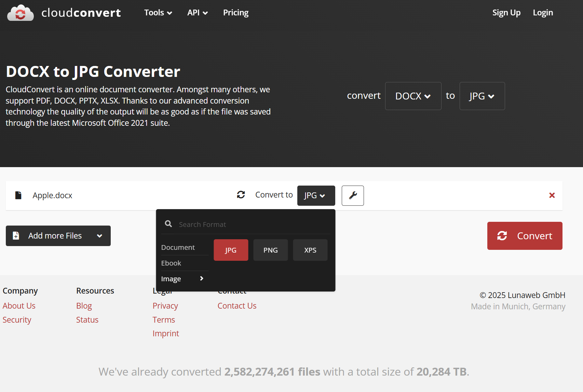Screen dimensions: 583x392
Task: Expand the Image category arrow
Action: (x=202, y=279)
